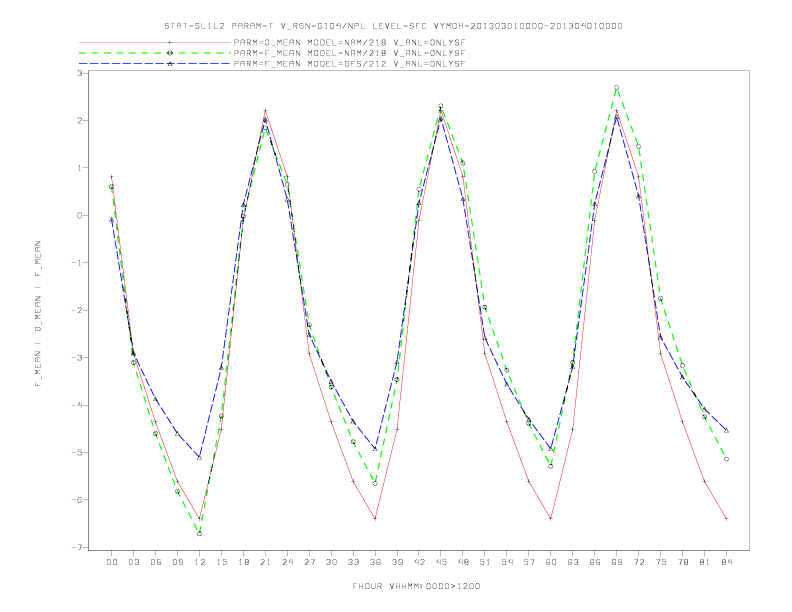The width and height of the screenshot is (792, 612).
Task: Click x-axis tick label 06
Action: 156,562
